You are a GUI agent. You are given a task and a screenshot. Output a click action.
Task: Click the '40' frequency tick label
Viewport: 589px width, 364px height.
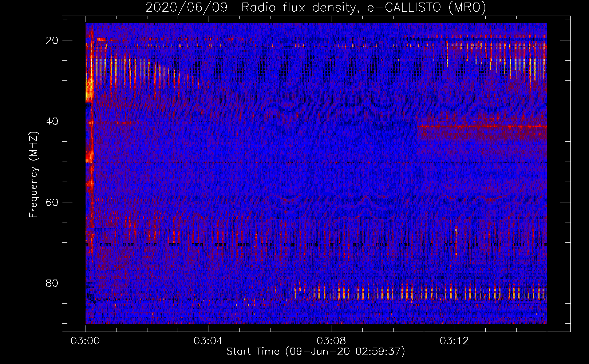coord(52,121)
